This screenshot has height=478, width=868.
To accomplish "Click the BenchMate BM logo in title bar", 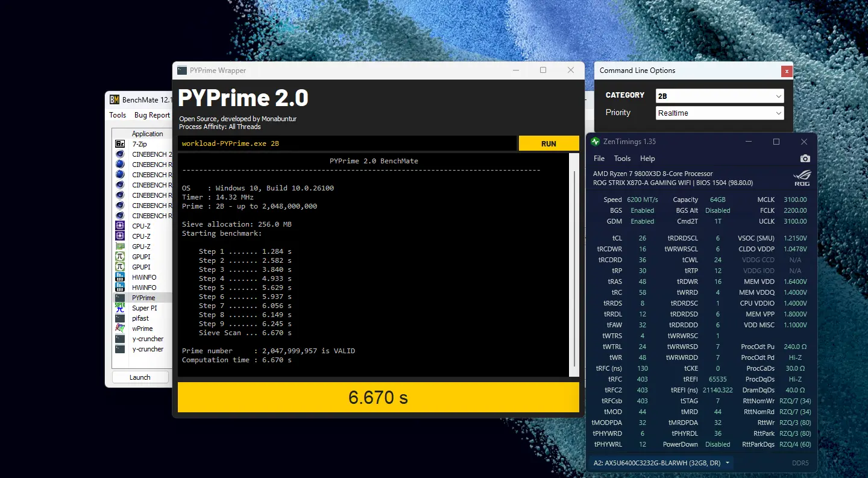I will point(114,99).
